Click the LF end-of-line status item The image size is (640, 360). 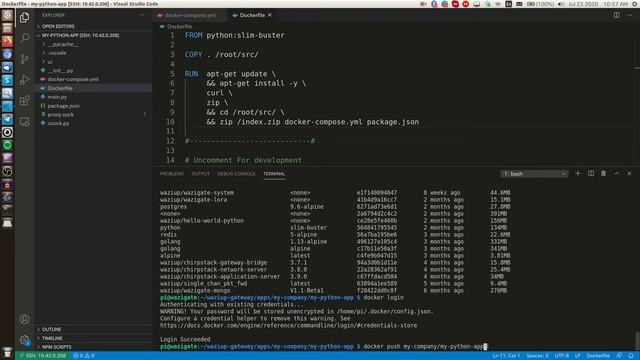point(578,356)
